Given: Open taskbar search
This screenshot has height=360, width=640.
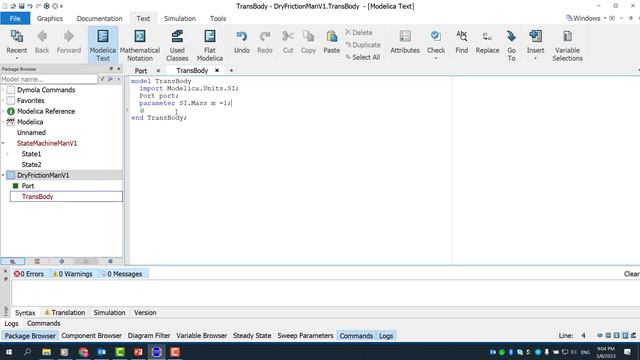Looking at the screenshot, I should pyautogui.click(x=27, y=352).
